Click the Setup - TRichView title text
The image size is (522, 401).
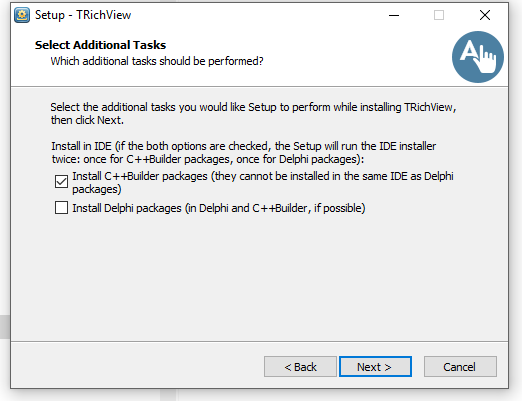tap(83, 15)
